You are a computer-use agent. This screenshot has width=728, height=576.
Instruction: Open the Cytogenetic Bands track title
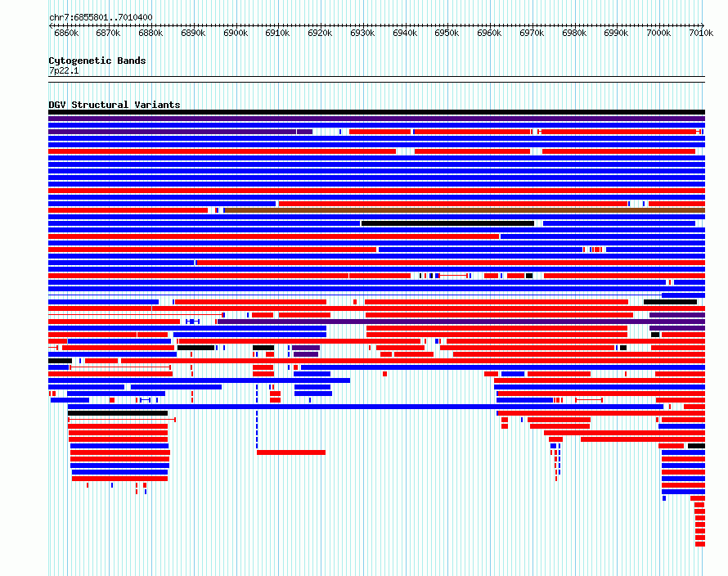(x=97, y=61)
